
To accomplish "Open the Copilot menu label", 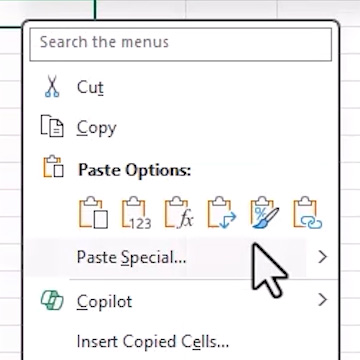I will (104, 301).
